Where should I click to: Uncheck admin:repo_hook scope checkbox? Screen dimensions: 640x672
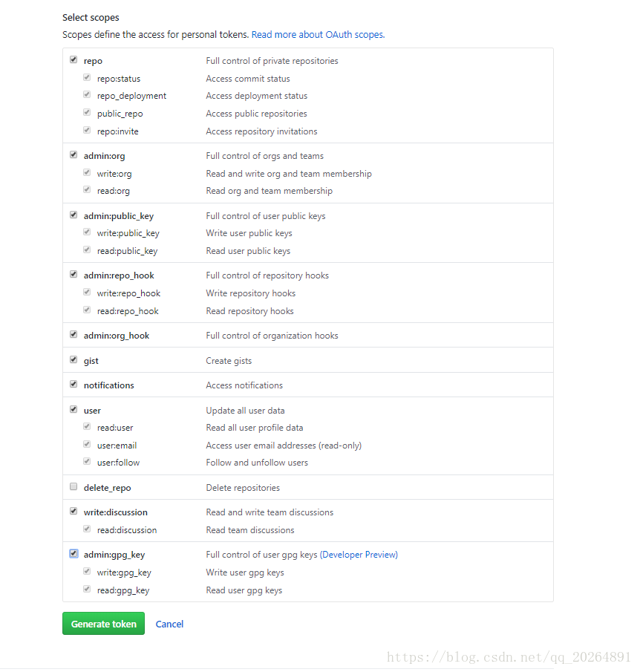coord(74,274)
